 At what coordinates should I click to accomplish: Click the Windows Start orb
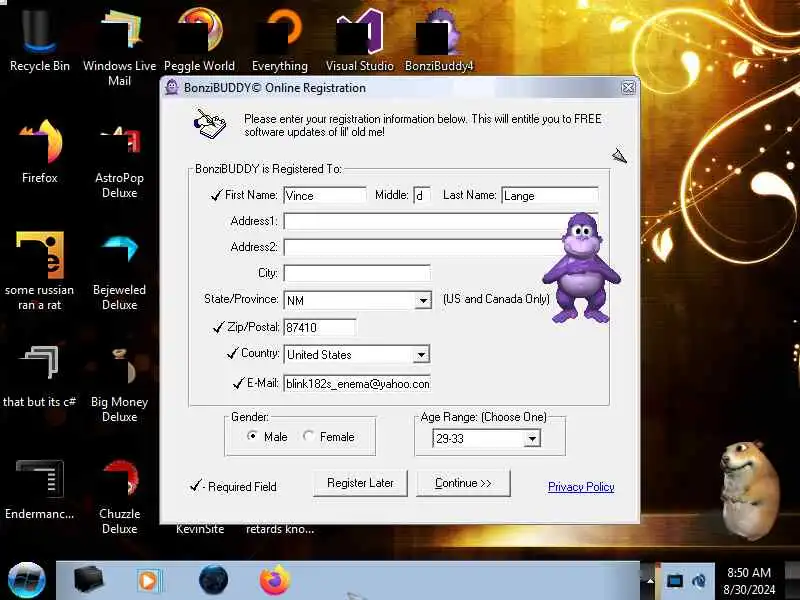[27, 581]
